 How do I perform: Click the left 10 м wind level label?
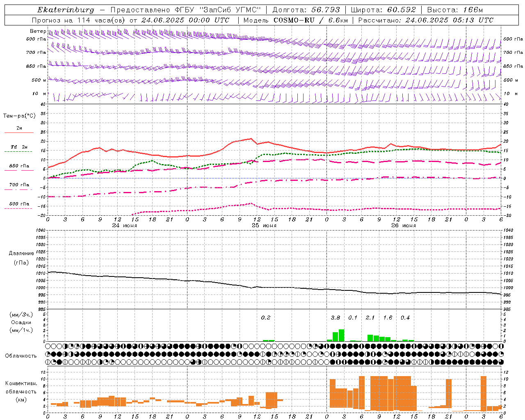[39, 94]
